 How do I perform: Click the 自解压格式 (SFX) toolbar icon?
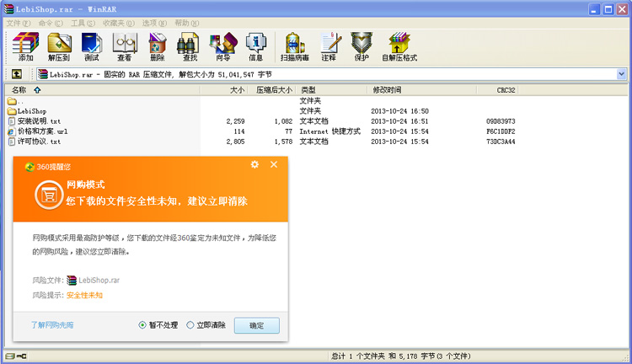(x=399, y=46)
